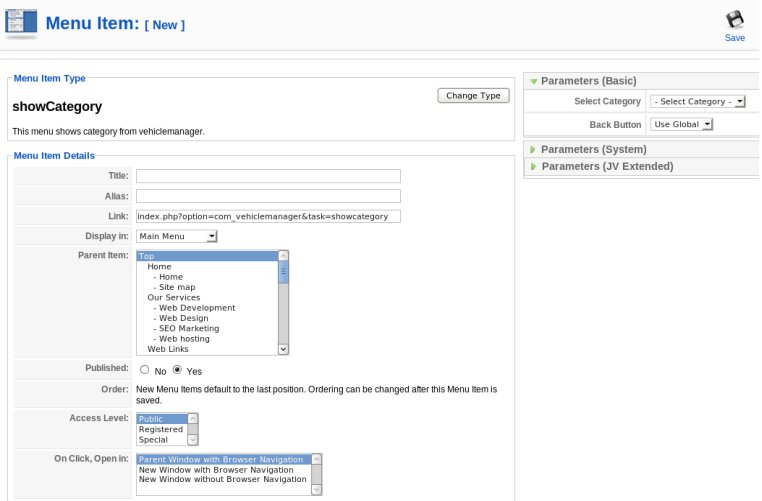Click Parent Item list scroll-down arrow
The height and width of the screenshot is (501, 762).
tap(283, 349)
